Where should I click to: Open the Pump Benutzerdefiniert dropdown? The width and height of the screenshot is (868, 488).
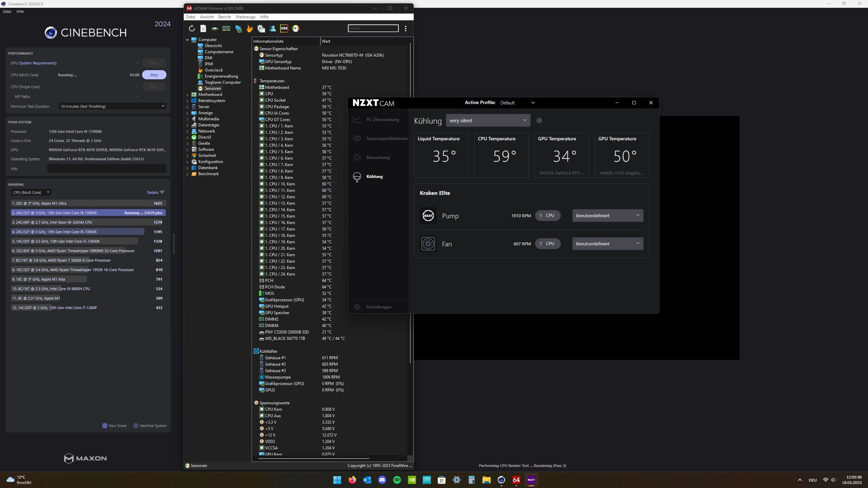(608, 216)
